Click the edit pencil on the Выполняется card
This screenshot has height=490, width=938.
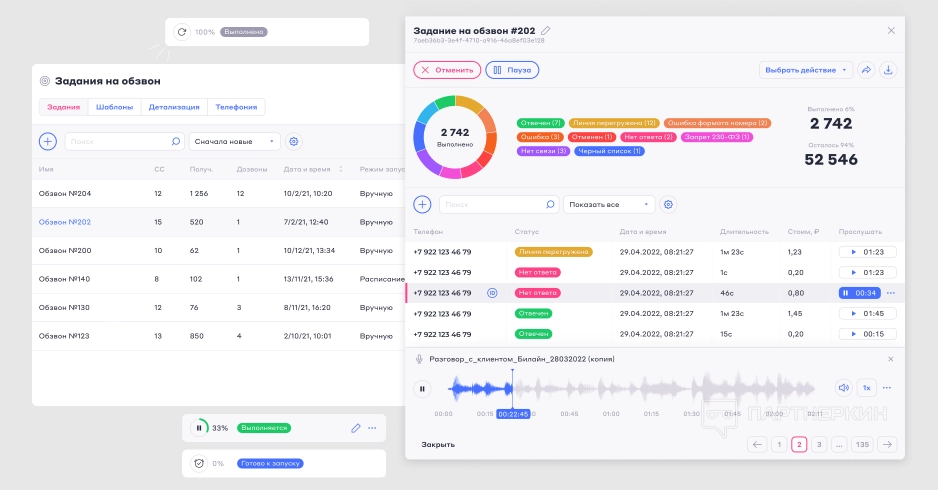point(355,428)
